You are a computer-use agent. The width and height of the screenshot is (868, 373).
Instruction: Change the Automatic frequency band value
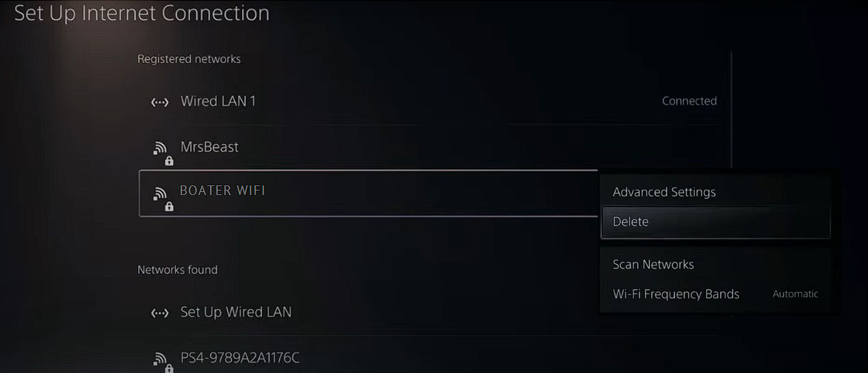794,294
